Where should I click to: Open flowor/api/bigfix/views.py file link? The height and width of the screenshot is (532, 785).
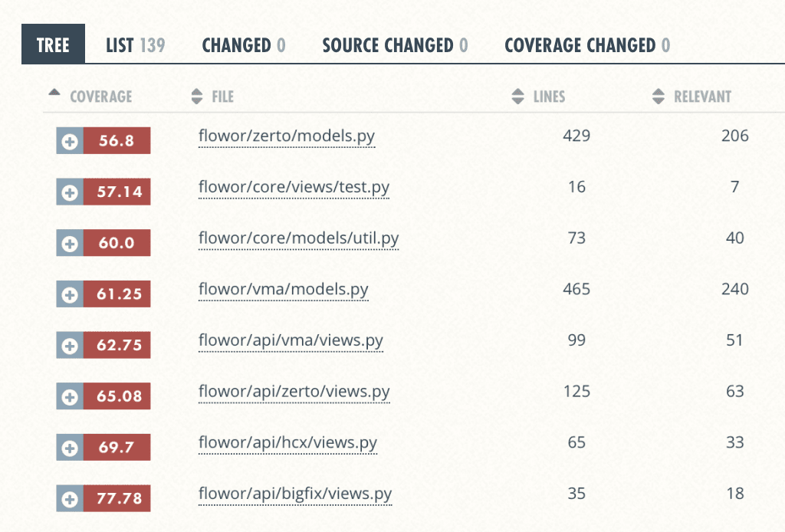tap(295, 494)
